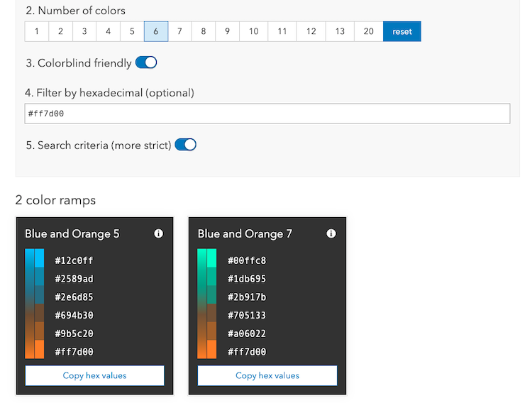Viewport: 532px width, 403px height.
Task: Toggle the Colorblind friendly switch
Action: [x=146, y=62]
